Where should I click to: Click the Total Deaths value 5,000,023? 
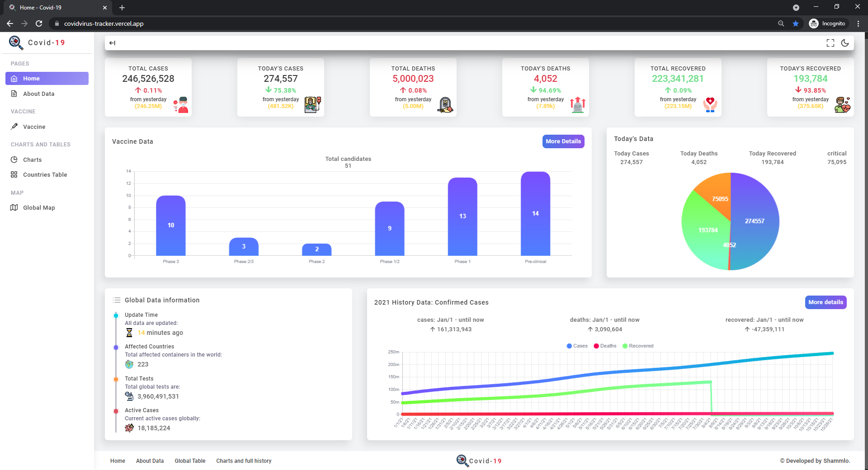(x=413, y=79)
